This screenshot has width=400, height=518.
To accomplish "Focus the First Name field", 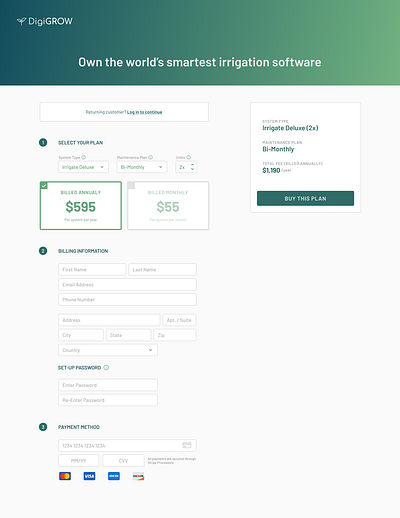I will click(92, 269).
